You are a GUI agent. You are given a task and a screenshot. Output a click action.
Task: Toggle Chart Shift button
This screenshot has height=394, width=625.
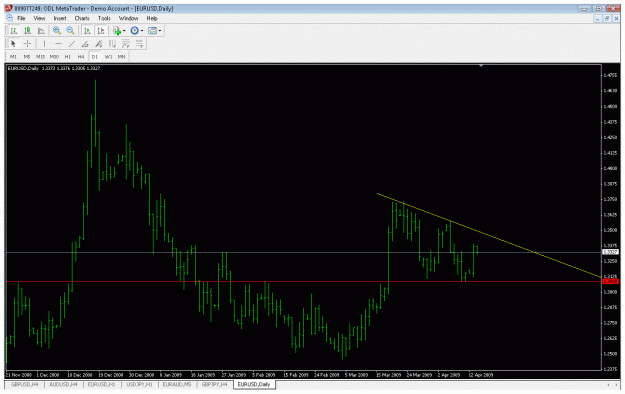click(101, 31)
